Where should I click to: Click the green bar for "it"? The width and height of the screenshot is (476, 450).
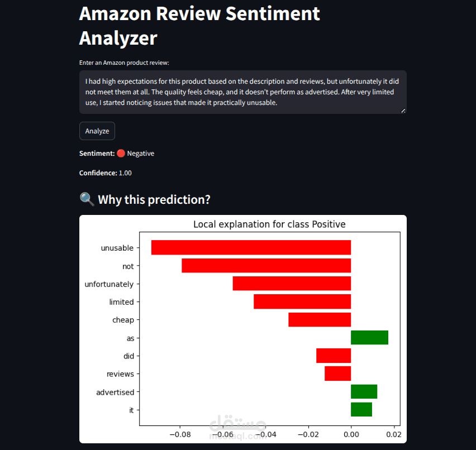361,409
